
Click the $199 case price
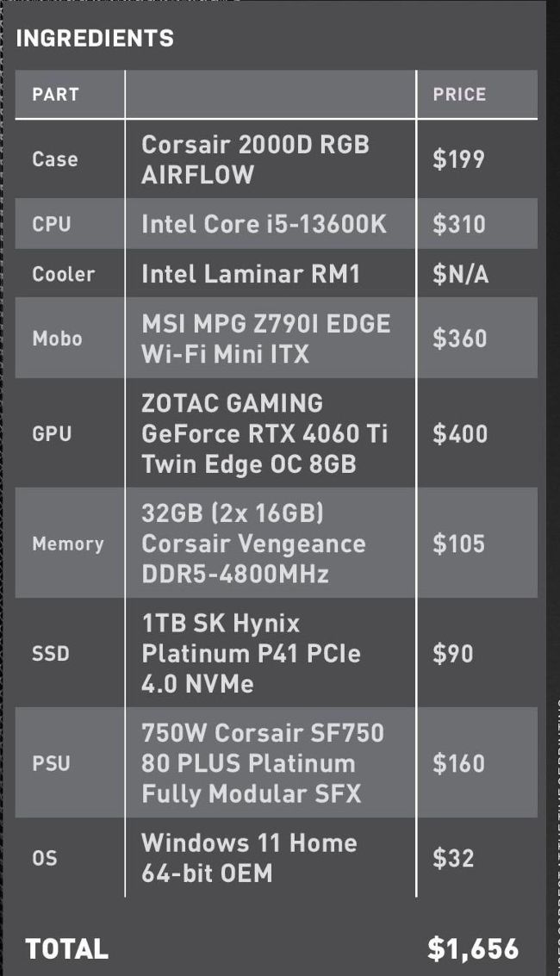coord(458,159)
